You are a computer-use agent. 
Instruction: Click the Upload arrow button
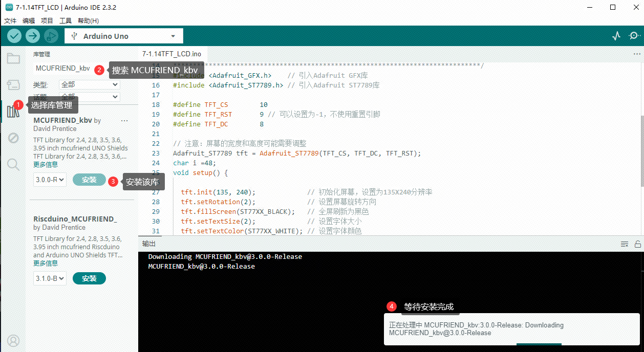(33, 36)
